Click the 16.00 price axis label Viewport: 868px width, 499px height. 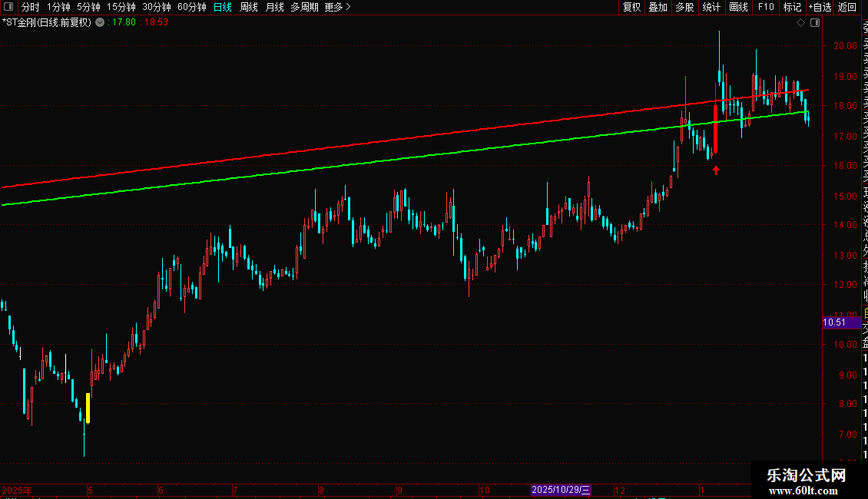[x=845, y=165]
